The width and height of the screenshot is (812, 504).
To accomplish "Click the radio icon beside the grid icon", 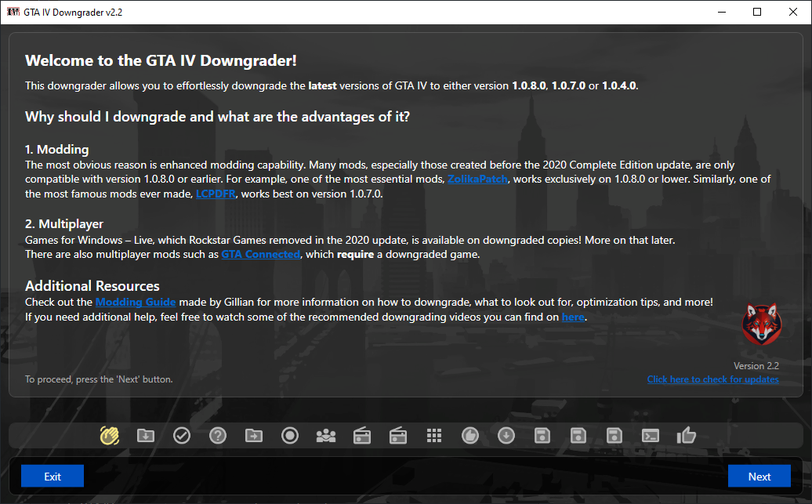I will tap(397, 436).
